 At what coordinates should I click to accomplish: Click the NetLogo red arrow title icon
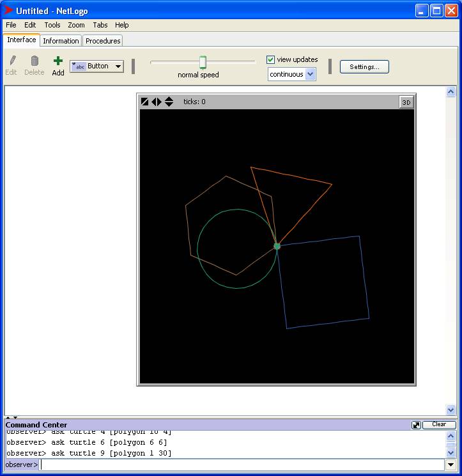(x=8, y=10)
